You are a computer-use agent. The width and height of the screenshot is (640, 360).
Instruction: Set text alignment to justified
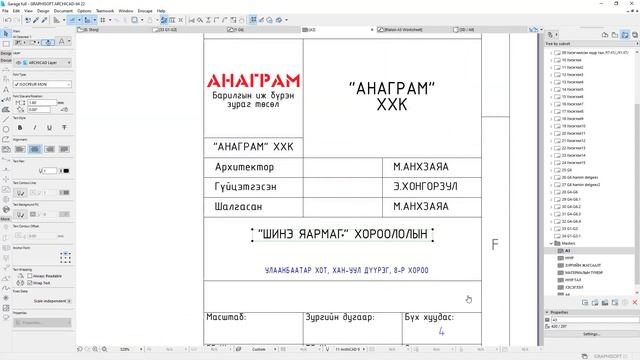pos(64,149)
